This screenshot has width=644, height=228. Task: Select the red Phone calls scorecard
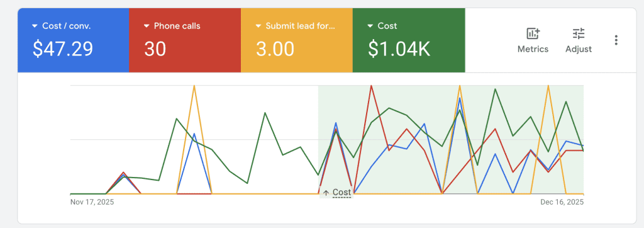click(x=185, y=40)
